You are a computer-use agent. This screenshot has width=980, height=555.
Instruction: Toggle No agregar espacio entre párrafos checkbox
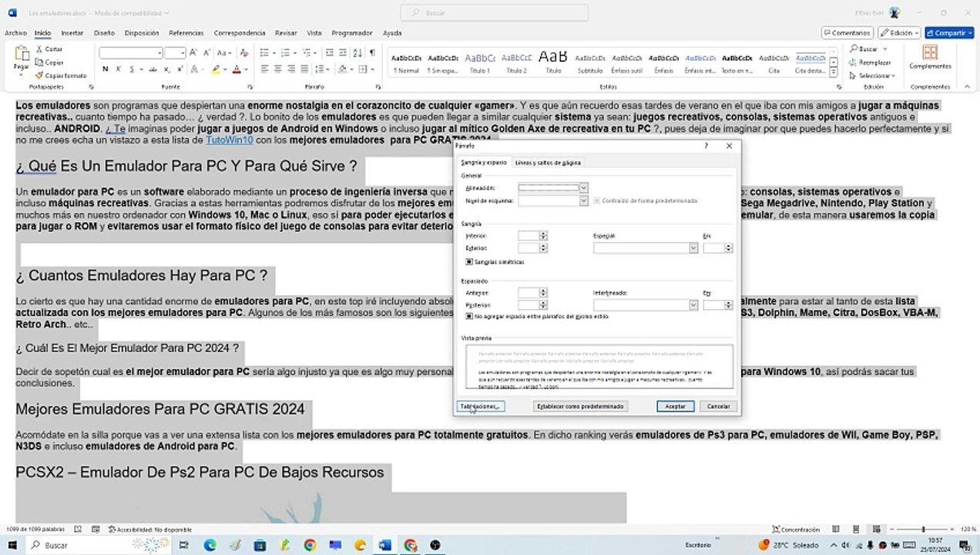pyautogui.click(x=469, y=316)
